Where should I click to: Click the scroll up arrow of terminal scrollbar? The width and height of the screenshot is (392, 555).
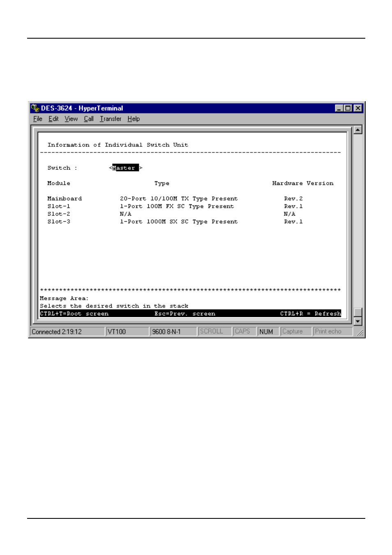click(x=358, y=130)
